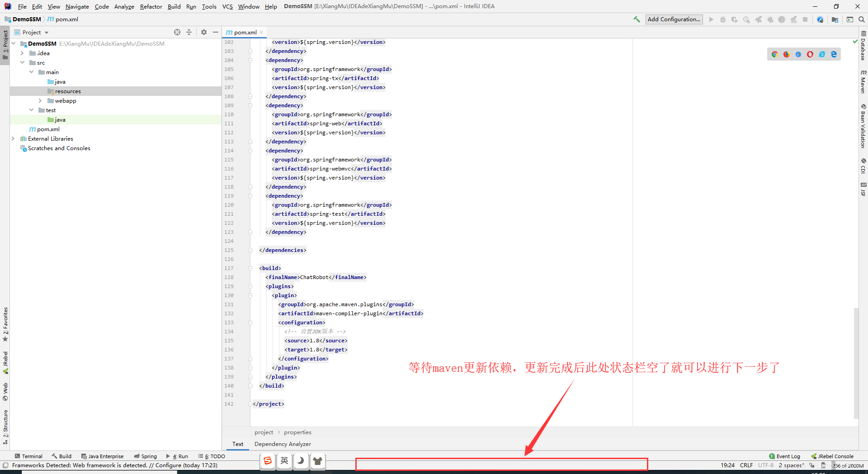Viewport: 868px width, 474px height.
Task: Expand the webapp folder node
Action: [x=40, y=100]
